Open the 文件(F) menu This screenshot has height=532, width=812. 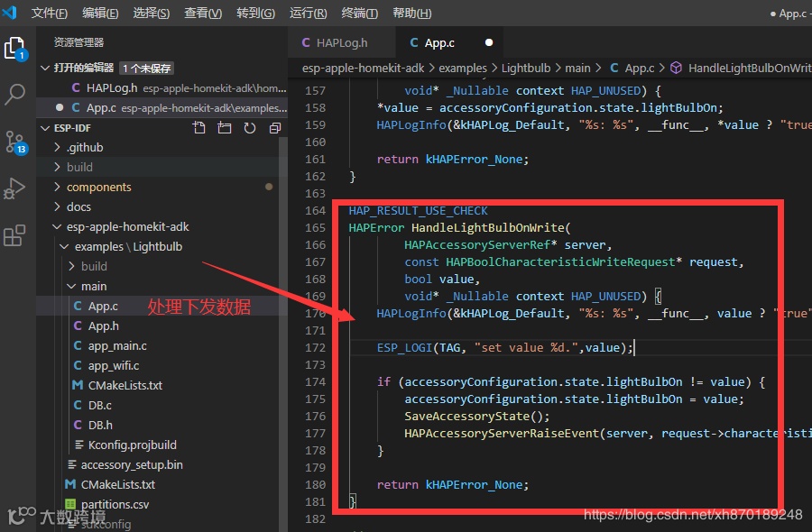[x=50, y=13]
